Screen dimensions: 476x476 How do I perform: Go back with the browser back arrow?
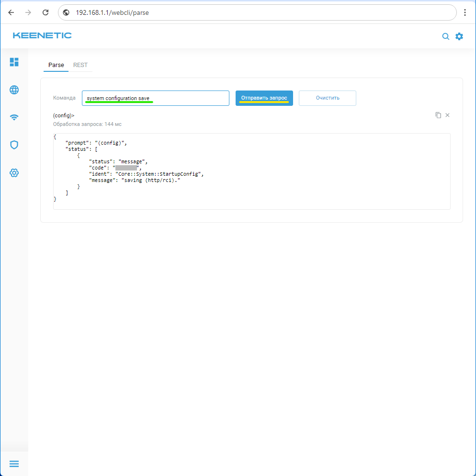point(11,12)
